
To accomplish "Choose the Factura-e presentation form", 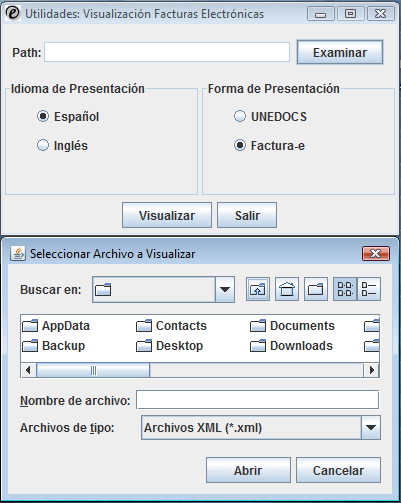I will (x=269, y=145).
